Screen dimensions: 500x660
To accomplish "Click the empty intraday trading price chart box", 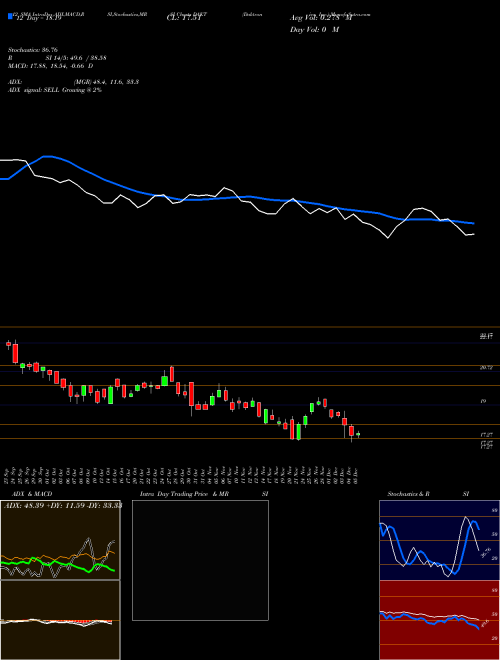I will click(x=200, y=560).
